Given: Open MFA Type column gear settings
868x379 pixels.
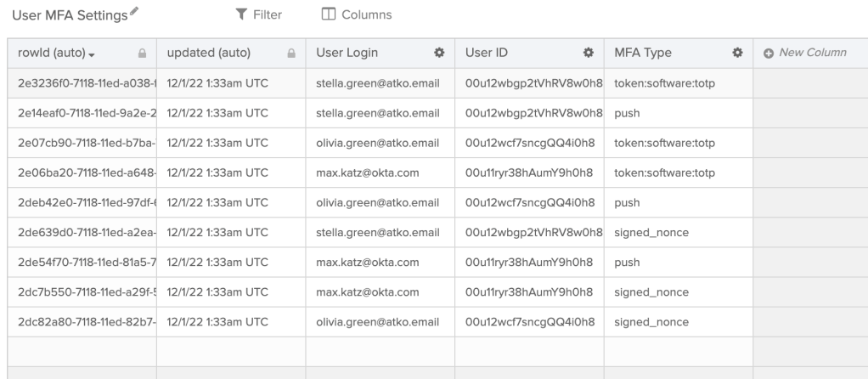Looking at the screenshot, I should pyautogui.click(x=736, y=53).
